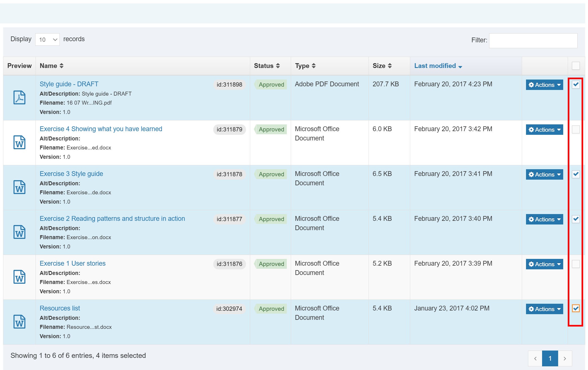Screen dimensions: 588x370
Task: Click into the Filter text field
Action: pos(533,41)
